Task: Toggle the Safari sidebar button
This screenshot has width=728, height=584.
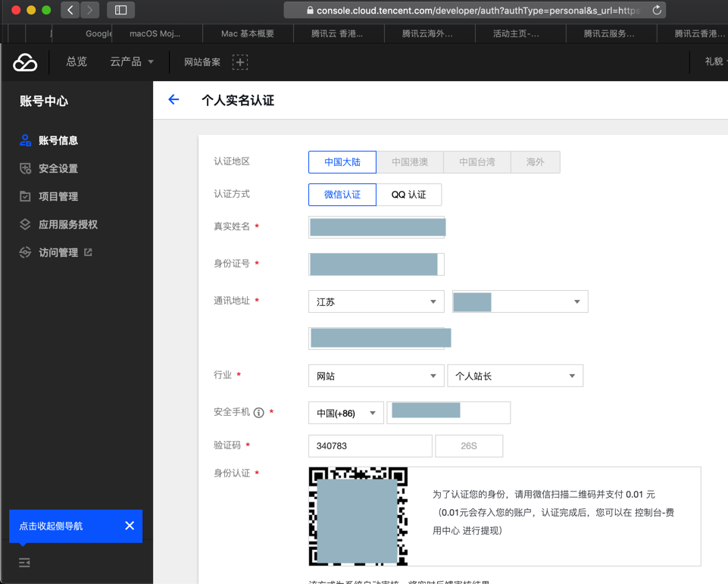Action: click(x=120, y=10)
